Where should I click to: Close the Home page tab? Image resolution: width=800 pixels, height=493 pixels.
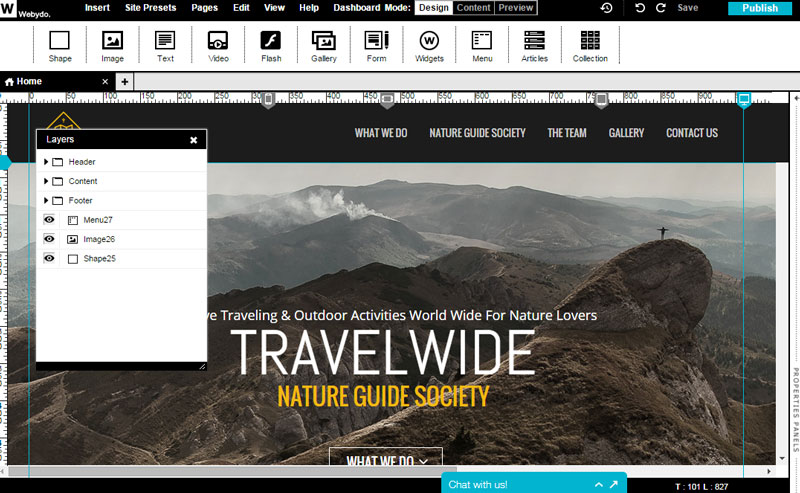(x=105, y=82)
